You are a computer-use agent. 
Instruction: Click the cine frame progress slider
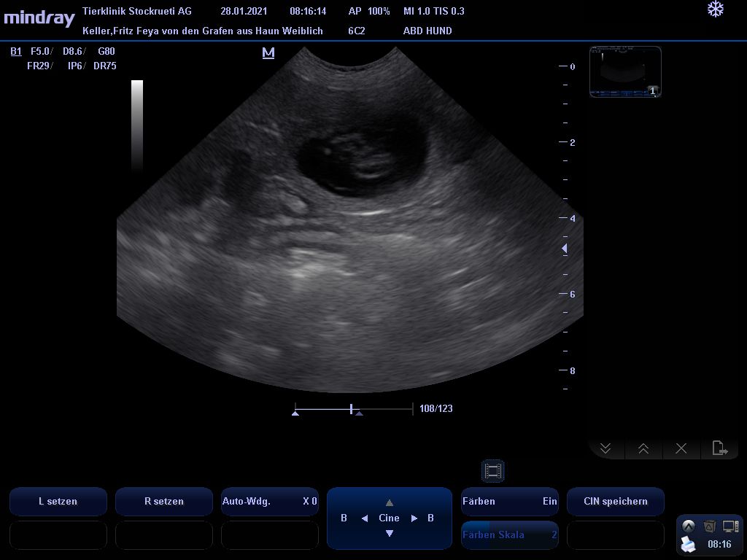[x=353, y=409]
